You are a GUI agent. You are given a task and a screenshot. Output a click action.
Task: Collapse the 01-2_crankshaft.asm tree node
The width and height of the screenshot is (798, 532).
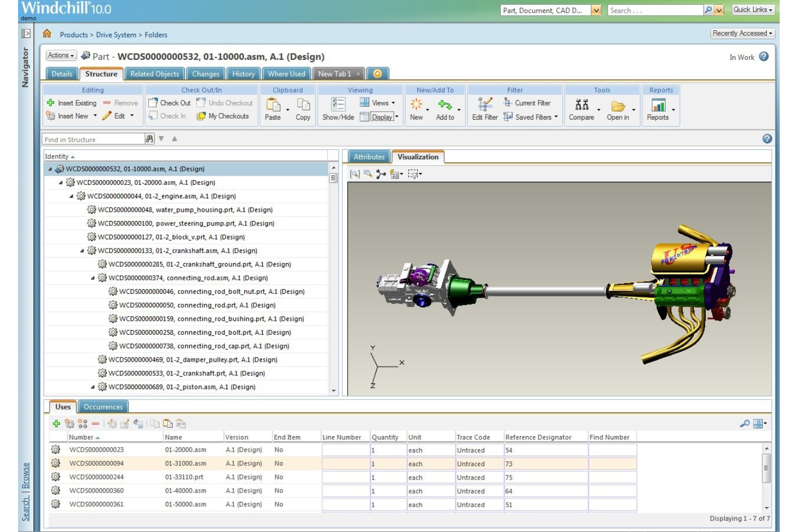pyautogui.click(x=82, y=251)
